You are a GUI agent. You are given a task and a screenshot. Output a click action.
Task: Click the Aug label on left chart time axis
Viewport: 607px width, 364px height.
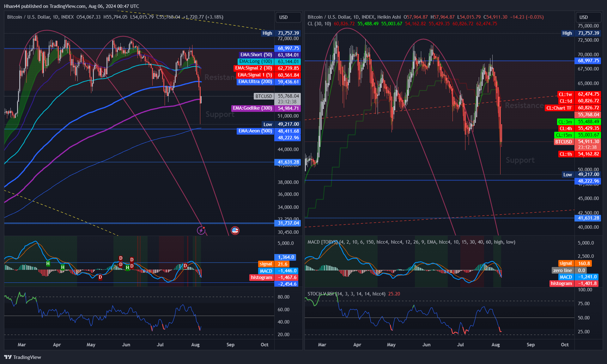tap(195, 345)
